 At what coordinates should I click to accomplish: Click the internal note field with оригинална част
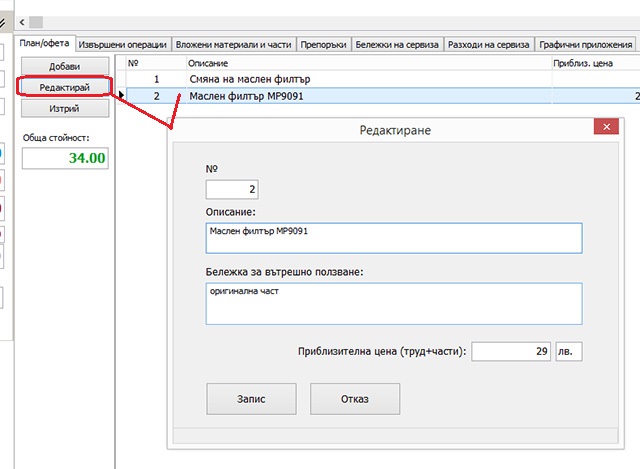pos(393,303)
